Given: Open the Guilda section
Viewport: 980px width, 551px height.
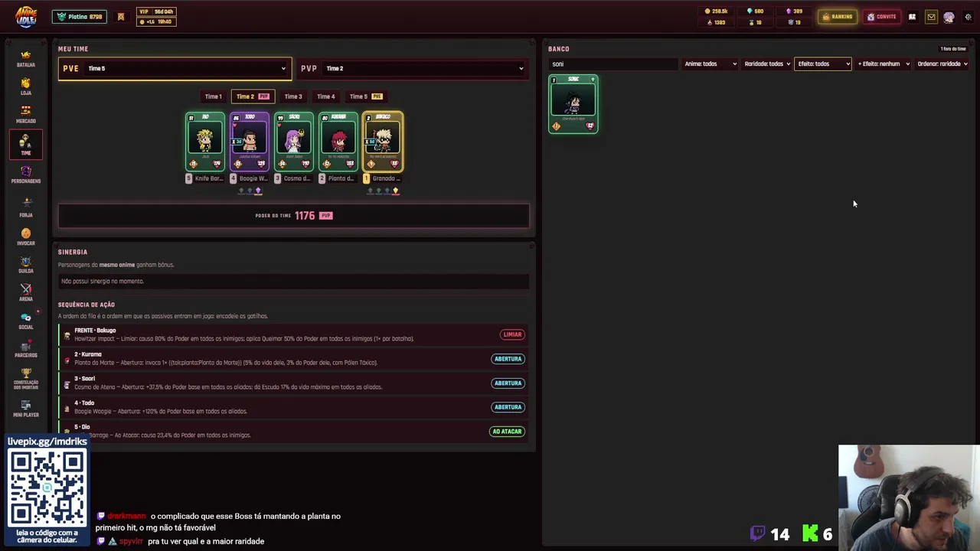Looking at the screenshot, I should (26, 265).
